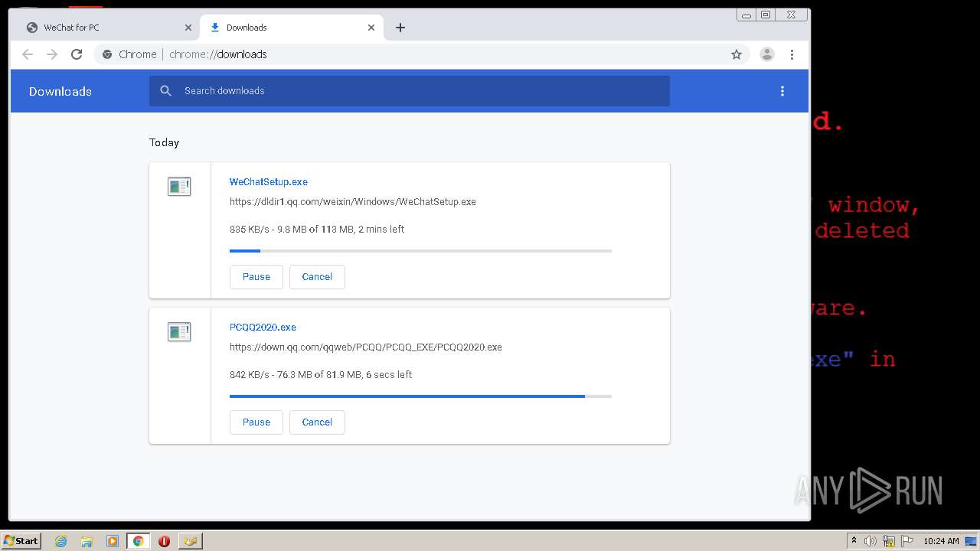Click the Show desktop monitor tray icon
The width and height of the screenshot is (980, 551).
pos(971,541)
